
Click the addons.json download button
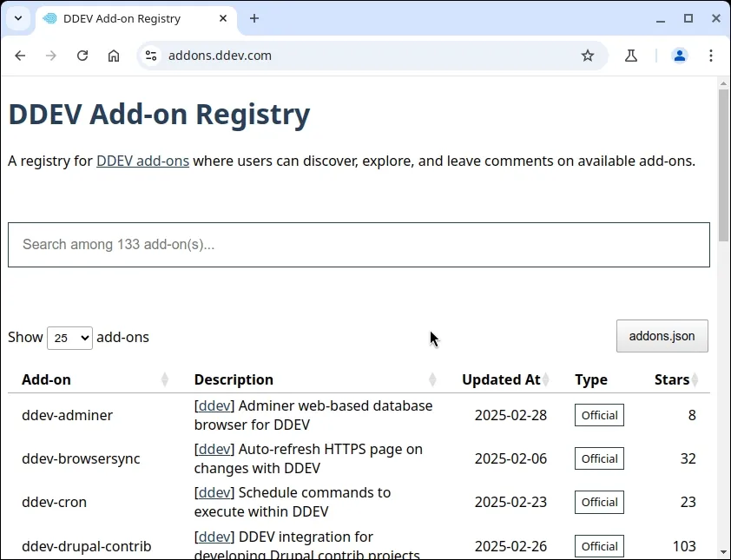coord(662,336)
